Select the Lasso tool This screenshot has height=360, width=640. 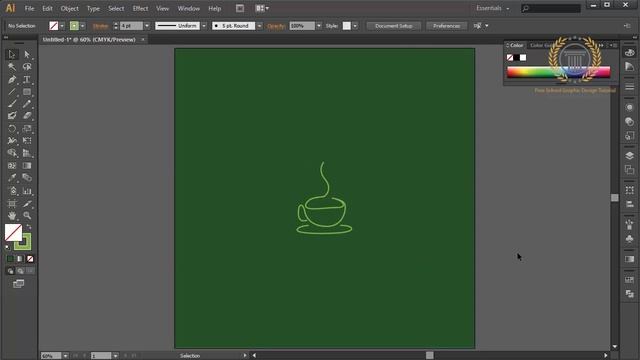(27, 67)
